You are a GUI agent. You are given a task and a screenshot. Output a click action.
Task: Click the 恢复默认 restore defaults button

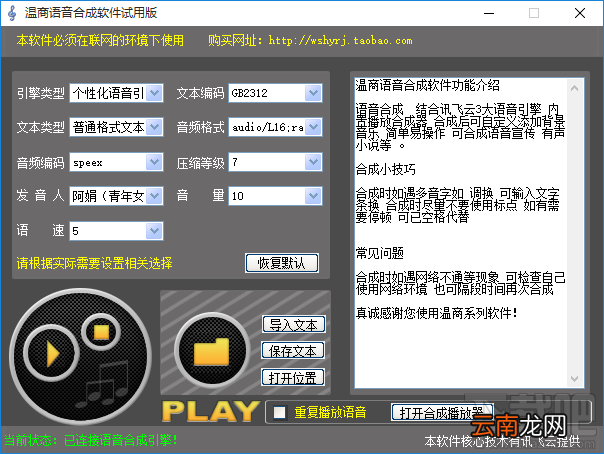(x=282, y=263)
